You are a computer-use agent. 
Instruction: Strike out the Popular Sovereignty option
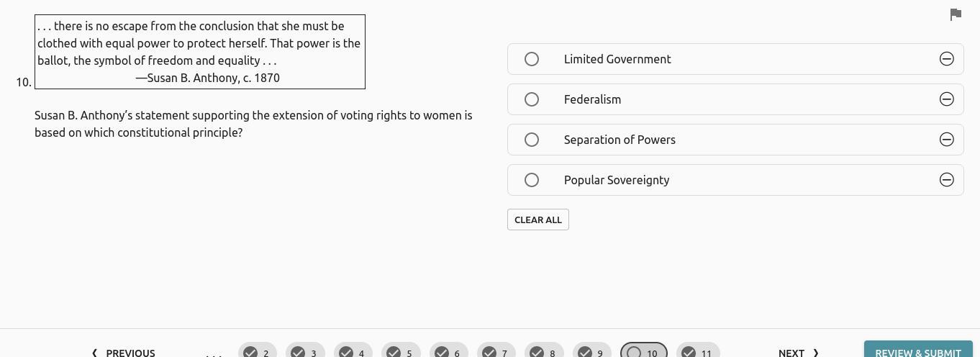(x=946, y=180)
